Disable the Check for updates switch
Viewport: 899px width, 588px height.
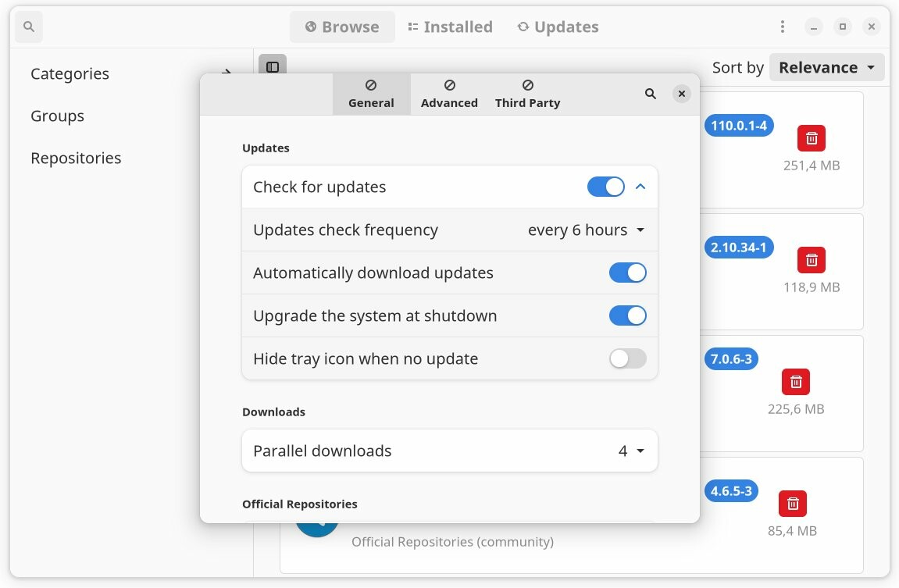(605, 187)
